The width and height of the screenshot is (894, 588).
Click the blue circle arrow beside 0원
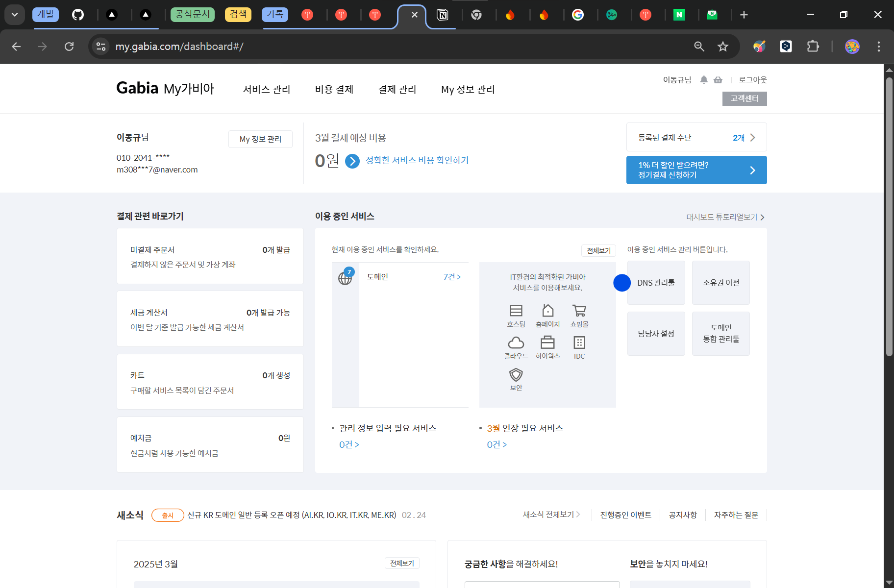[352, 161]
